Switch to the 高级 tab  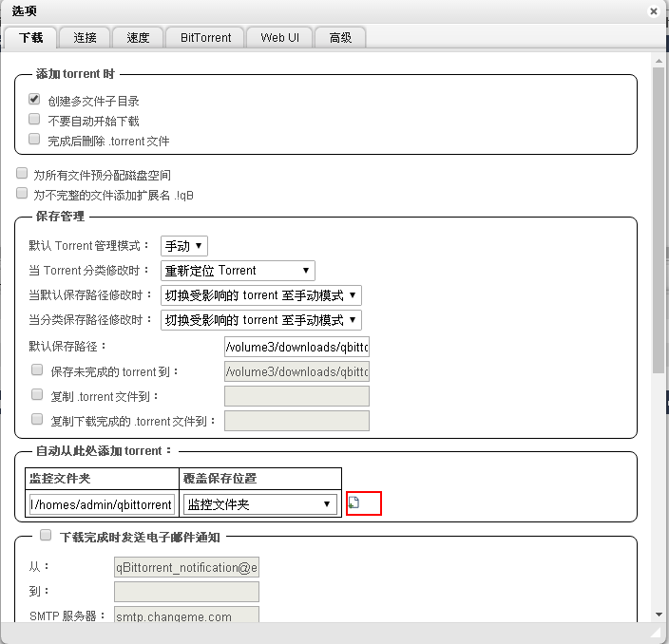tap(340, 38)
